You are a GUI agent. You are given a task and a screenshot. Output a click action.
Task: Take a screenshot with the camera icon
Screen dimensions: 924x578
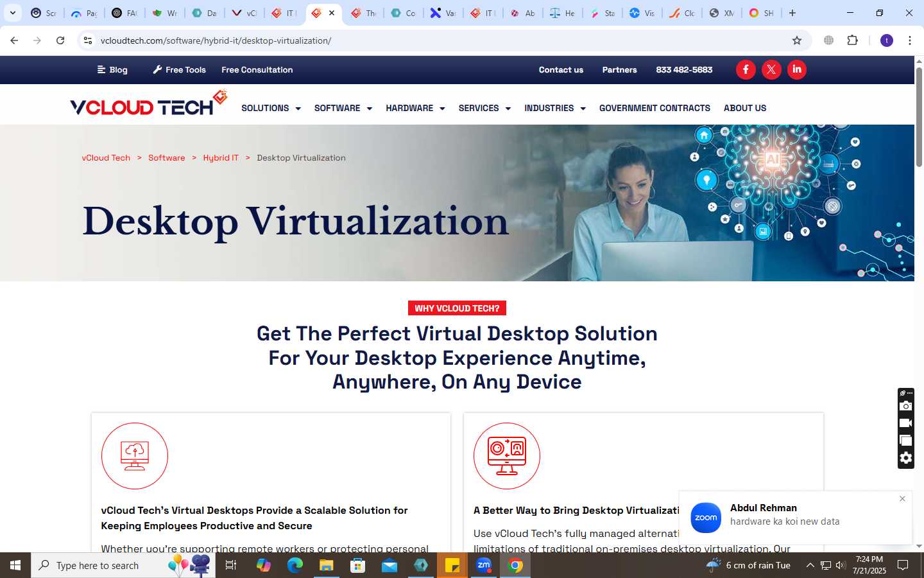[906, 406]
